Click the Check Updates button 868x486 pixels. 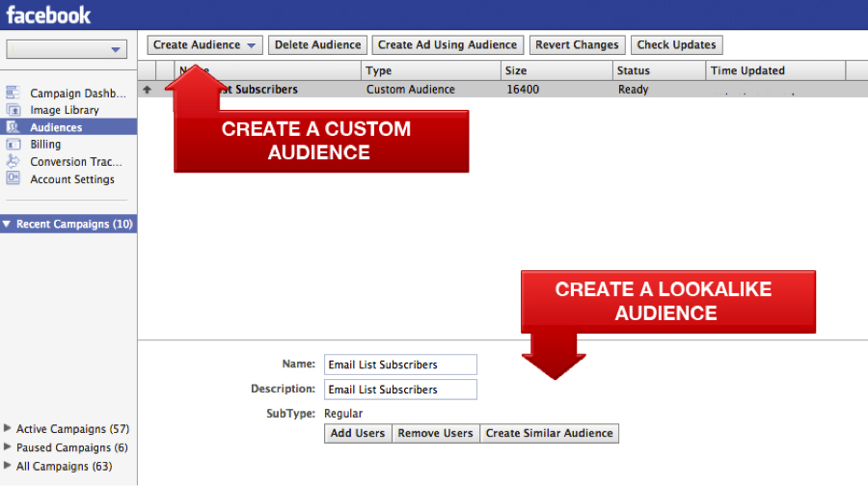[x=676, y=44]
